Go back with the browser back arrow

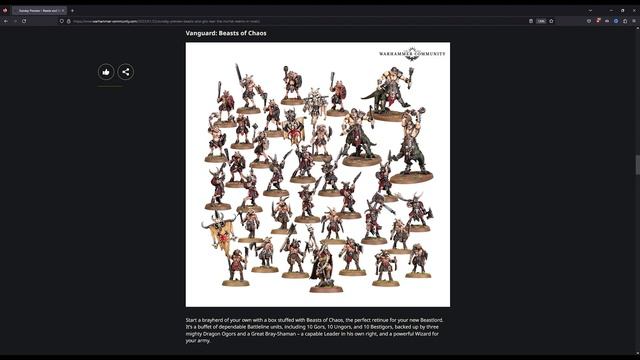point(6,21)
